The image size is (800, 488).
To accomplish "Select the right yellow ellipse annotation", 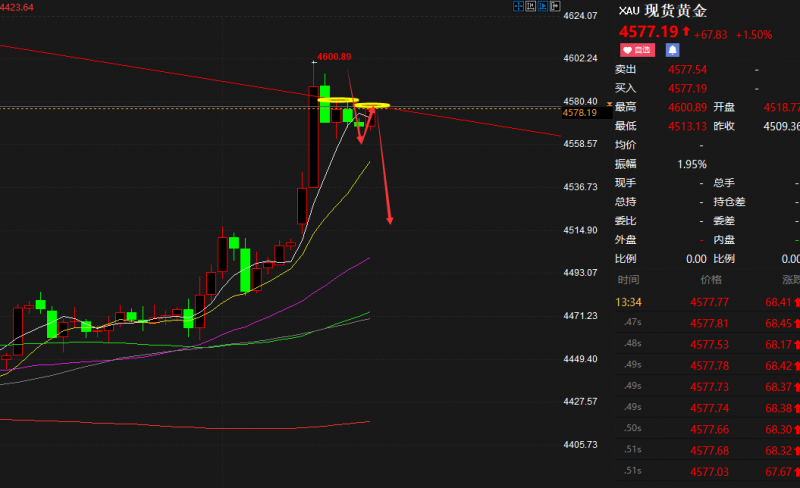I will [374, 105].
